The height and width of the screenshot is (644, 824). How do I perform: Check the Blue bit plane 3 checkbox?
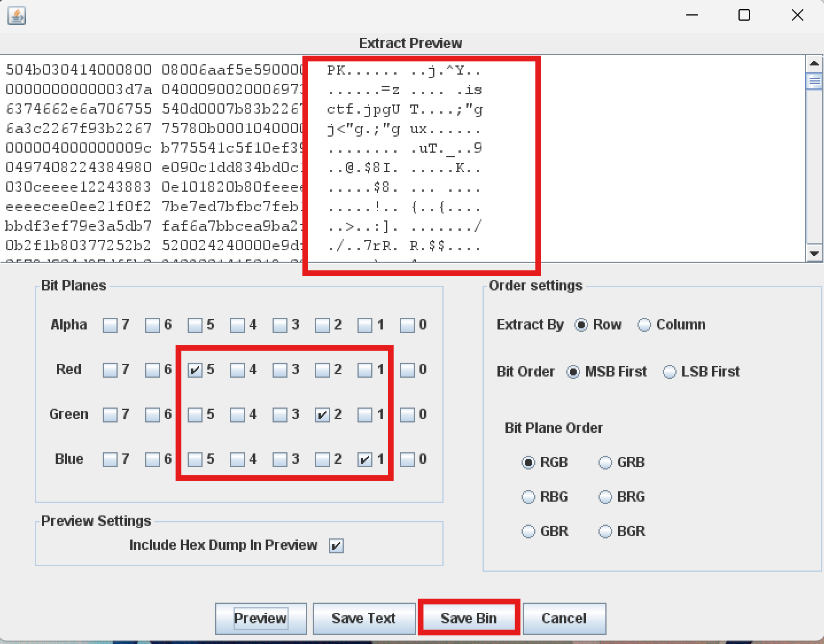279,460
